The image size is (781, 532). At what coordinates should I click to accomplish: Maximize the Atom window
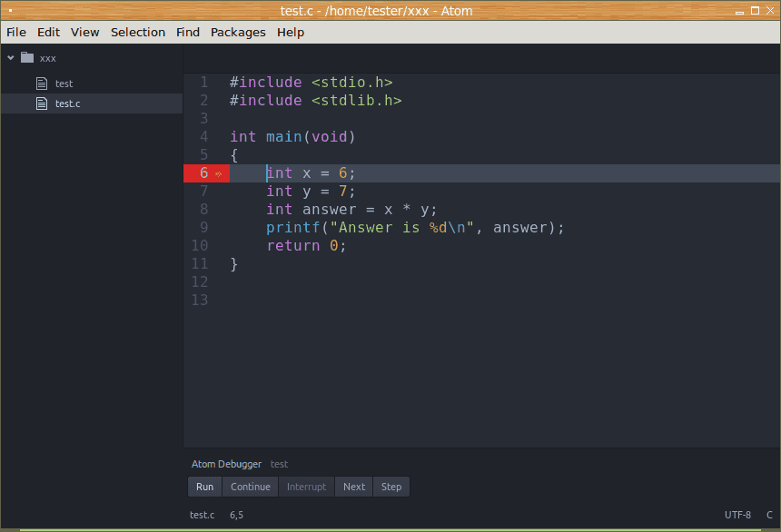[755, 11]
